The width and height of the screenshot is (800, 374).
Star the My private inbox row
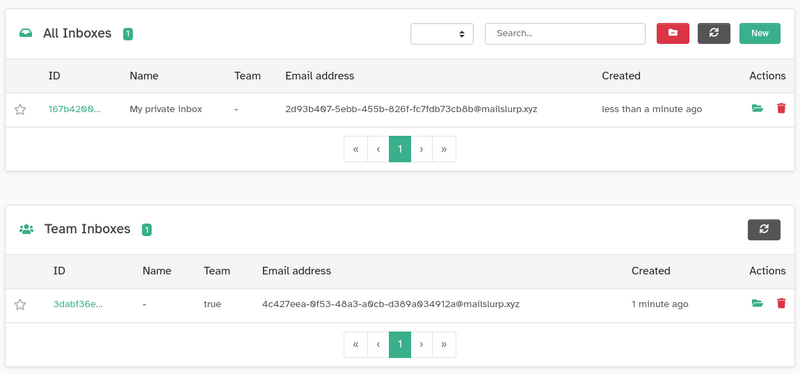click(20, 109)
